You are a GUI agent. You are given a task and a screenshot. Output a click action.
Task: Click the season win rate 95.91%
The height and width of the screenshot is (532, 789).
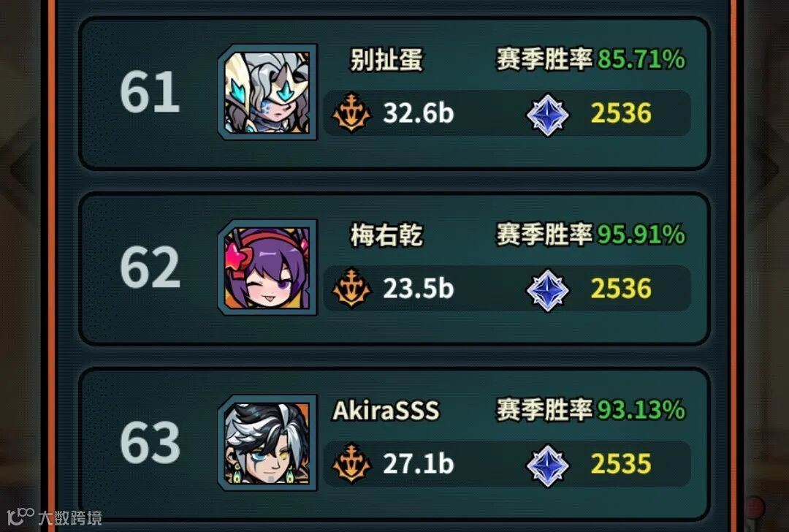tap(641, 235)
